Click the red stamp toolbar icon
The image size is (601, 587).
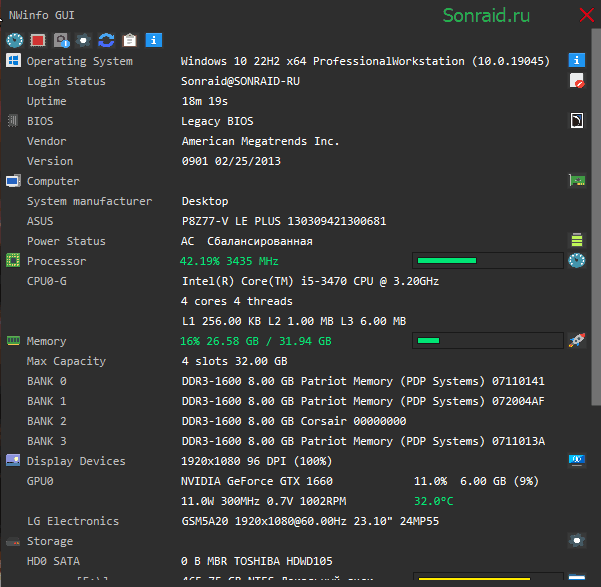pyautogui.click(x=38, y=40)
